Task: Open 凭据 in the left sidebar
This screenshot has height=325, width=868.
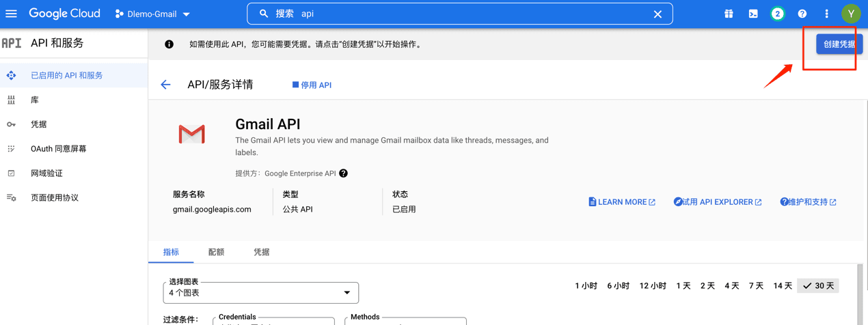Action: pos(39,124)
